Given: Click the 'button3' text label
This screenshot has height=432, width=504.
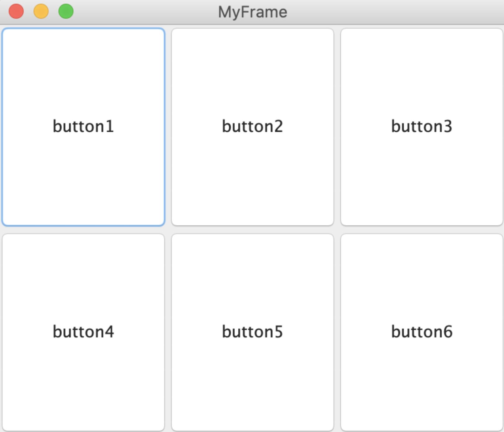Looking at the screenshot, I should pyautogui.click(x=422, y=126).
